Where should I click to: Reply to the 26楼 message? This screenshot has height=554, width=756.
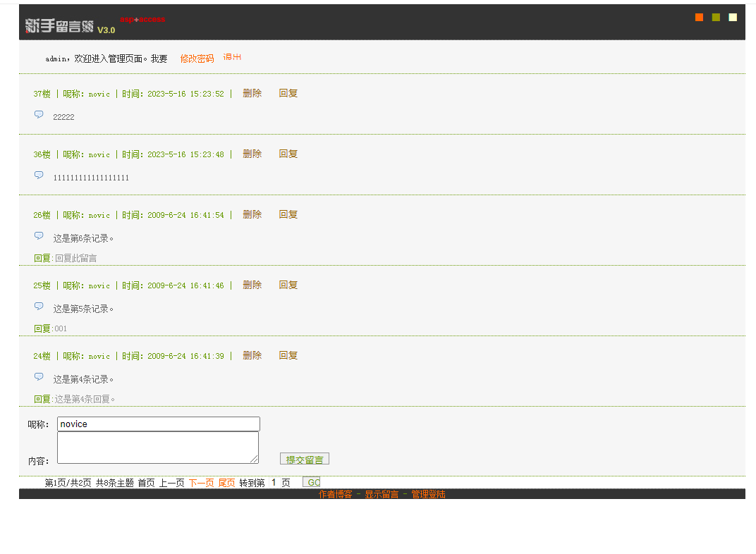point(288,214)
